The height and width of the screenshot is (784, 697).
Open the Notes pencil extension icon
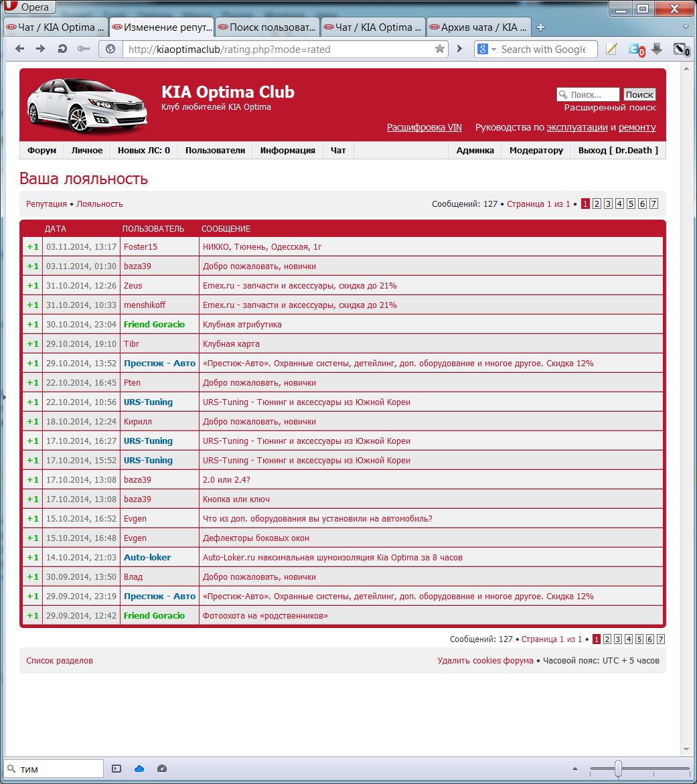tap(611, 49)
